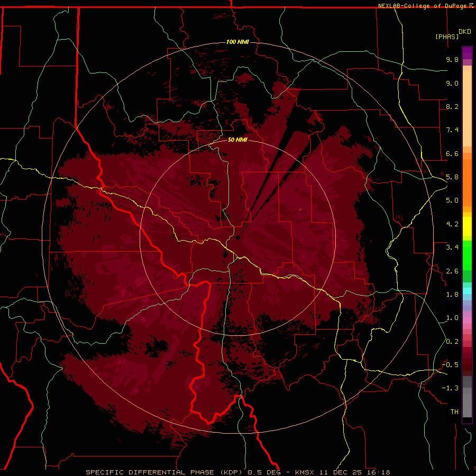Select the 0.2 scale value
The width and height of the screenshot is (476, 476).
click(x=452, y=342)
